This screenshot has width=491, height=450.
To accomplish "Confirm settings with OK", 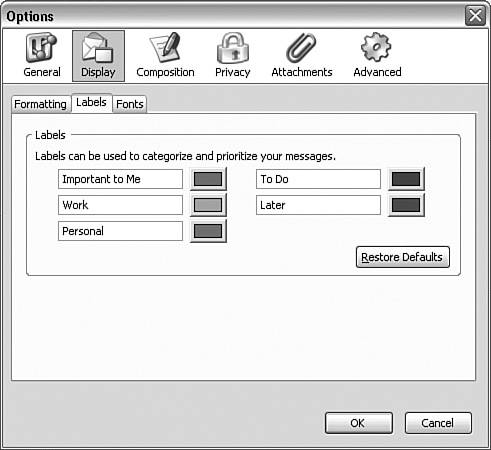I will (359, 423).
